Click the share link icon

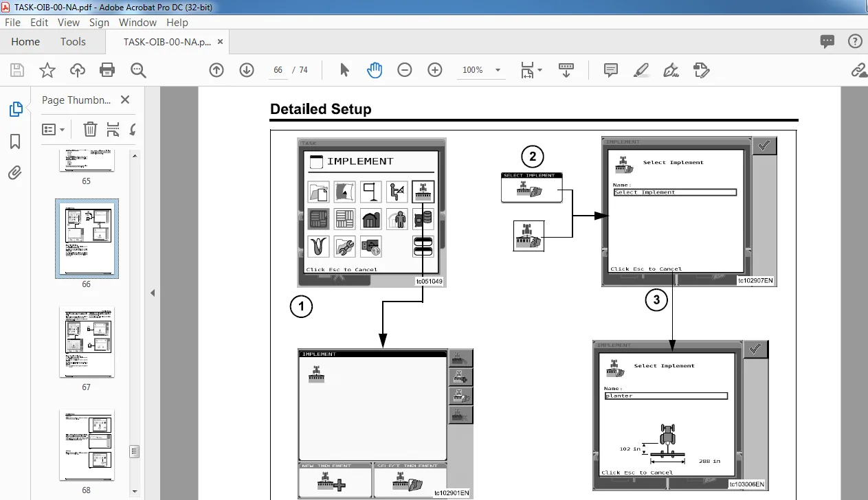(x=858, y=70)
